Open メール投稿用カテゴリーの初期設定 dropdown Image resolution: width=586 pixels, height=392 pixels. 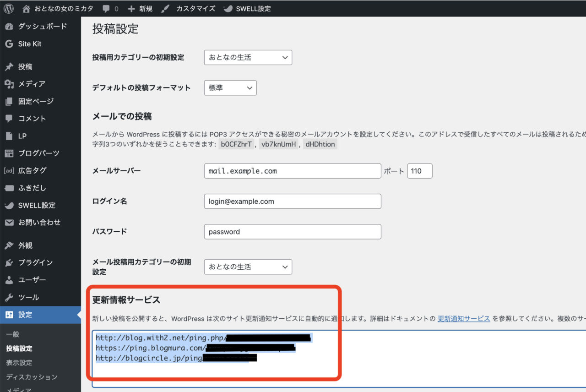pyautogui.click(x=248, y=267)
